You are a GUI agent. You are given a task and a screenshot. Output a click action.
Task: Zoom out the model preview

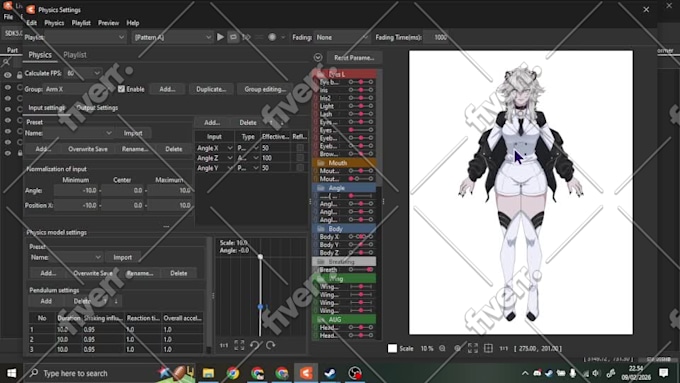(442, 348)
